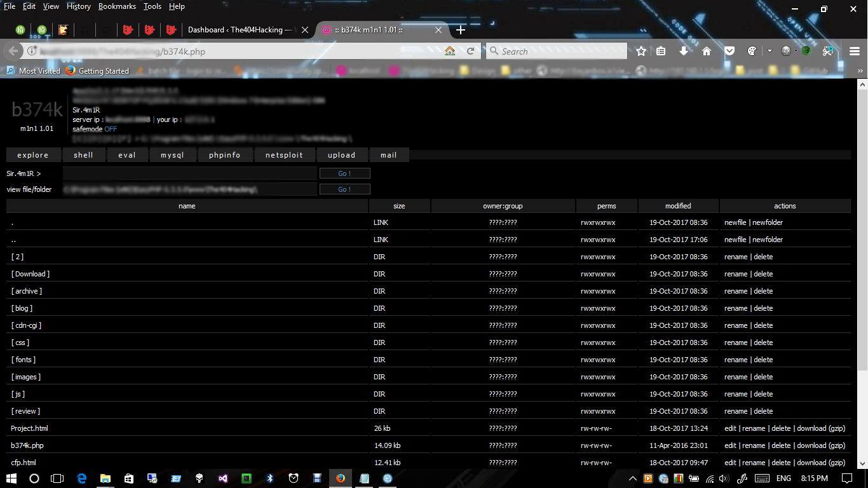Reload the page using the refresh icon
This screenshot has width=868, height=488.
tap(471, 51)
